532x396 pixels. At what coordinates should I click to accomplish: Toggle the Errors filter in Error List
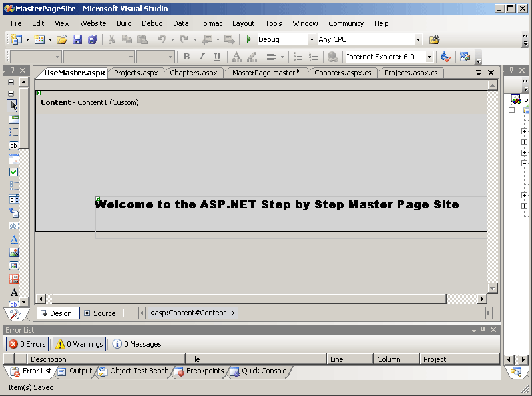[x=27, y=344]
